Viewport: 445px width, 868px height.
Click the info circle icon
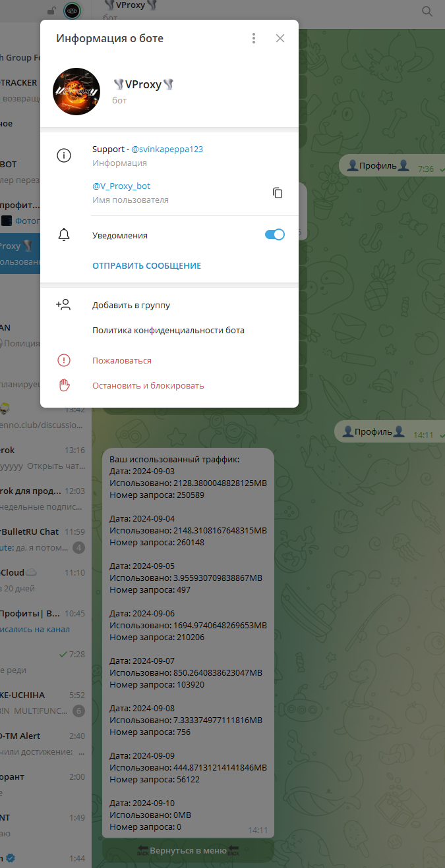point(64,156)
